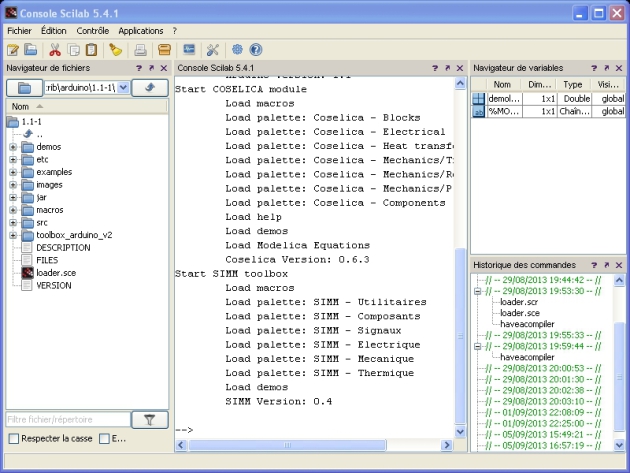The image size is (630, 473).
Task: Expand the toolbox_arduino_v2 folder
Action: pos(13,235)
